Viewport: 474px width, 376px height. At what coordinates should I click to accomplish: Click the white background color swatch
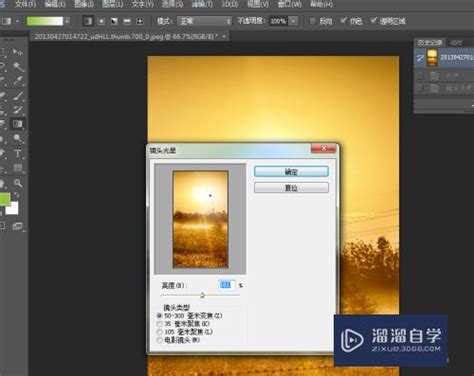coord(13,208)
